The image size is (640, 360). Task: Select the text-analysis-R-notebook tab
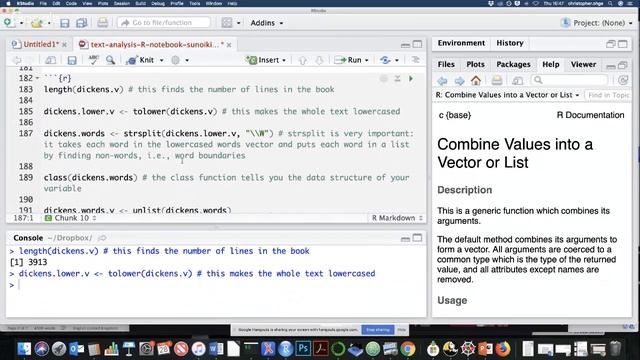click(155, 44)
